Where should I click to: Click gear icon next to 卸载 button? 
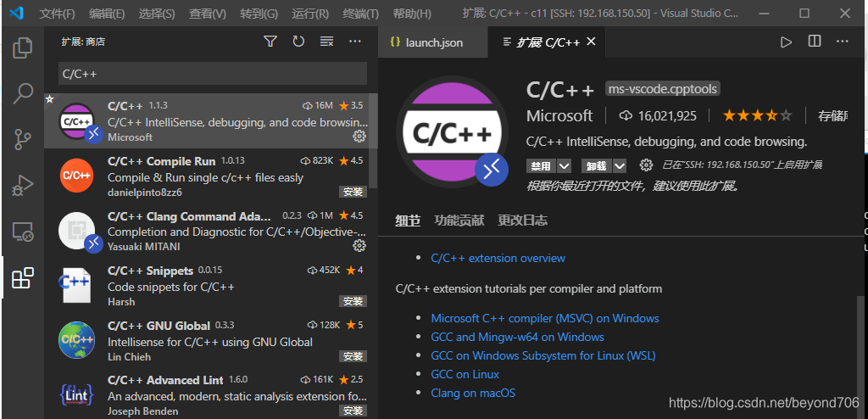pos(645,165)
